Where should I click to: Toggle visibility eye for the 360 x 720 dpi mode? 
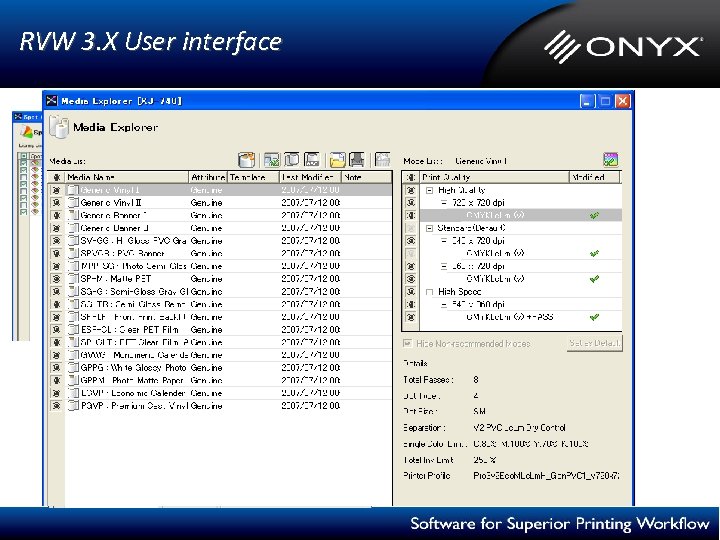point(411,266)
